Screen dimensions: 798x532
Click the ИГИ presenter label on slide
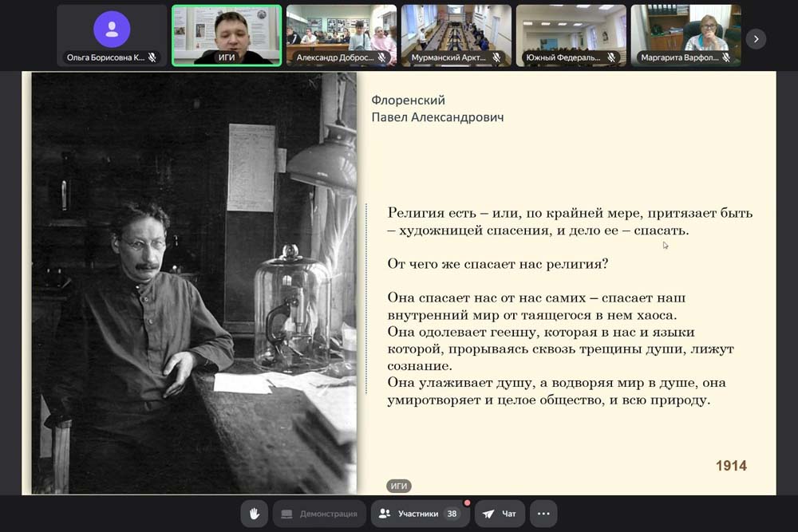399,486
